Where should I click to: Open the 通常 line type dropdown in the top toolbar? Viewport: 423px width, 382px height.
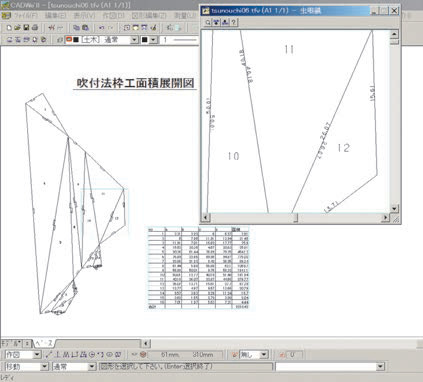coord(134,40)
